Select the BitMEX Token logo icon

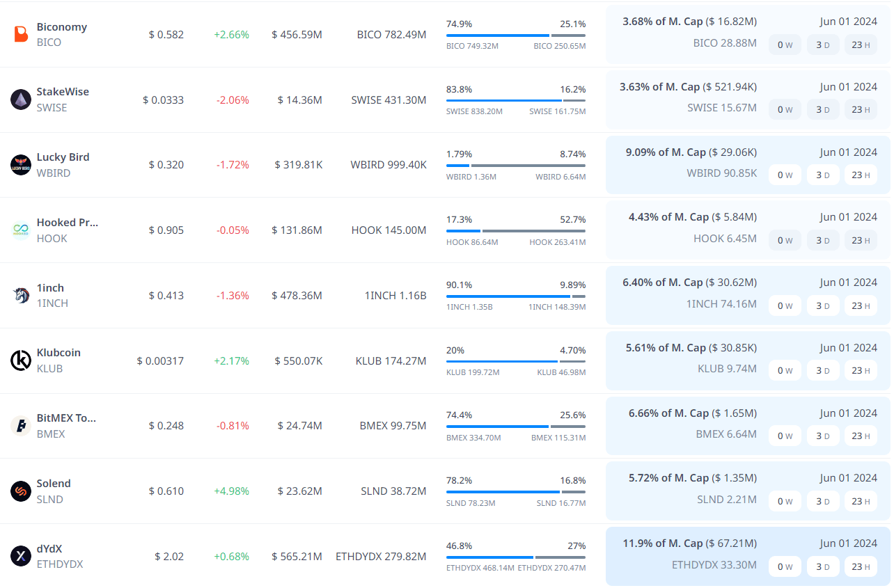(21, 426)
